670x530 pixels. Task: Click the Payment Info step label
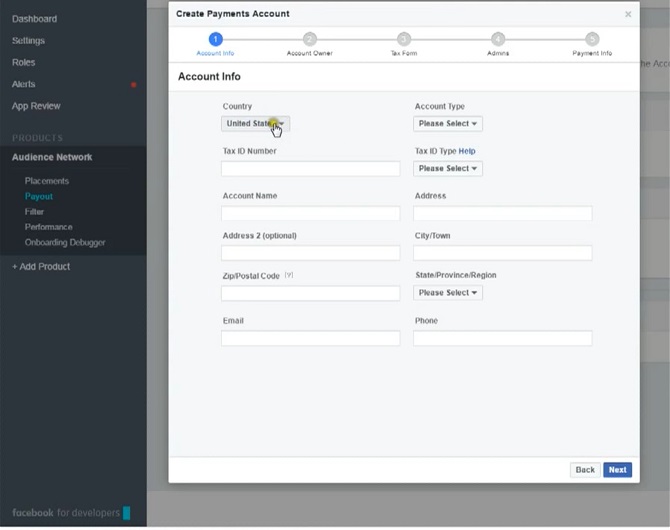(x=592, y=53)
